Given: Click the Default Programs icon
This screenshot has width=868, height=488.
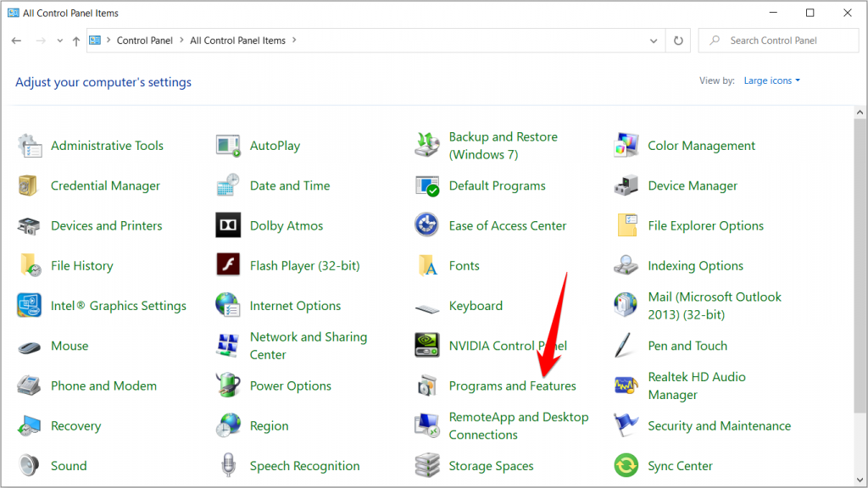Looking at the screenshot, I should pos(427,186).
